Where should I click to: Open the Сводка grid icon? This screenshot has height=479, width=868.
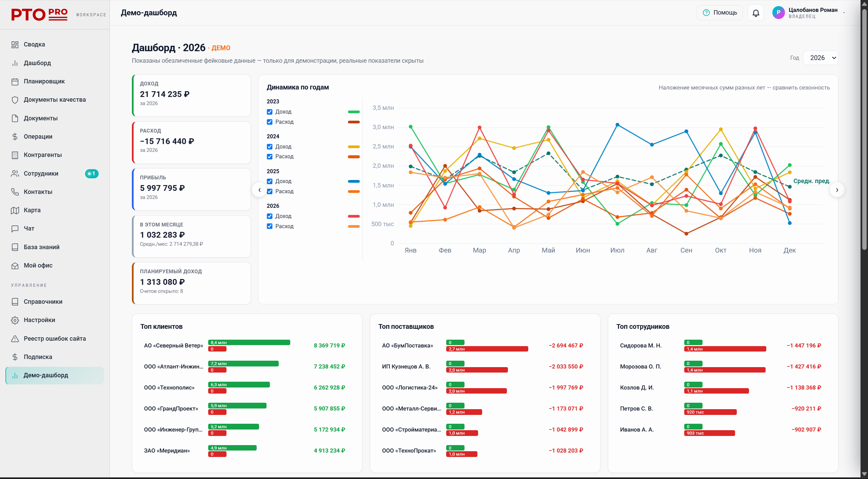click(15, 44)
